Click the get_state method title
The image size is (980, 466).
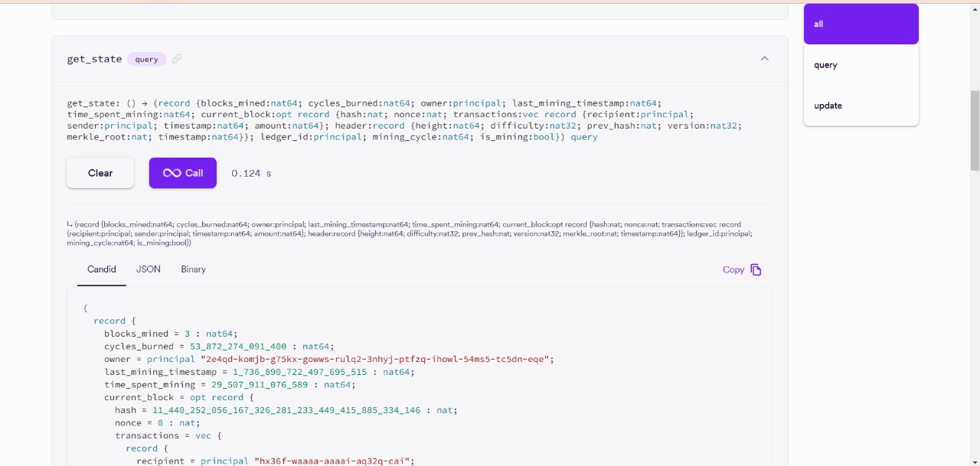click(x=94, y=59)
